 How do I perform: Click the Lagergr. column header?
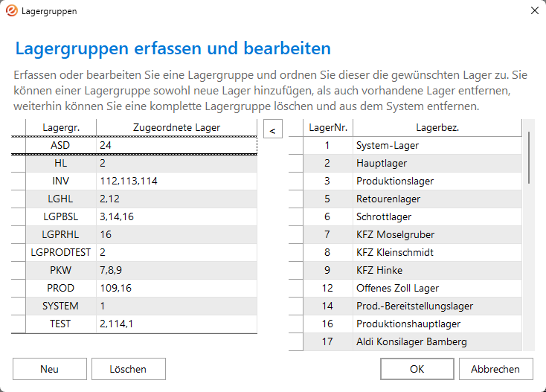[x=61, y=128]
